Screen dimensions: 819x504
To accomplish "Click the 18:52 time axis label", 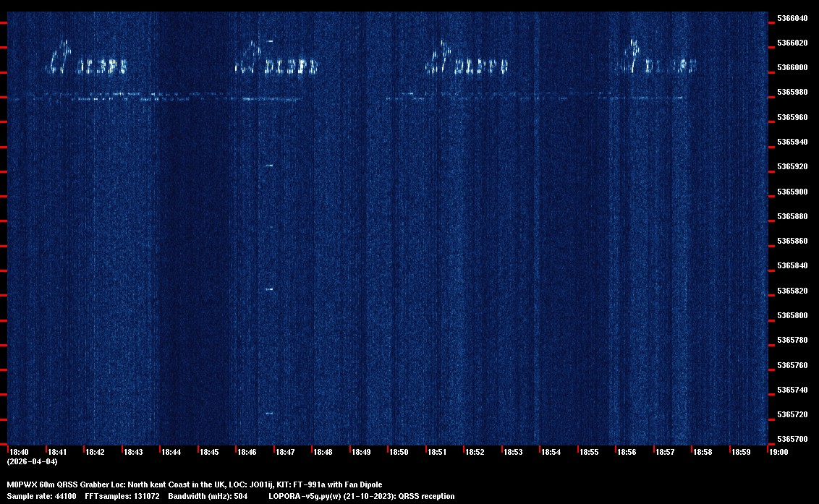I will 475,452.
